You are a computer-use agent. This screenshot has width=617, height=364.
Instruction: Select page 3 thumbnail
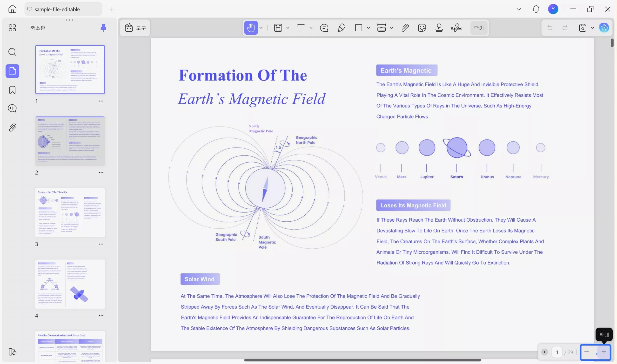click(x=70, y=212)
